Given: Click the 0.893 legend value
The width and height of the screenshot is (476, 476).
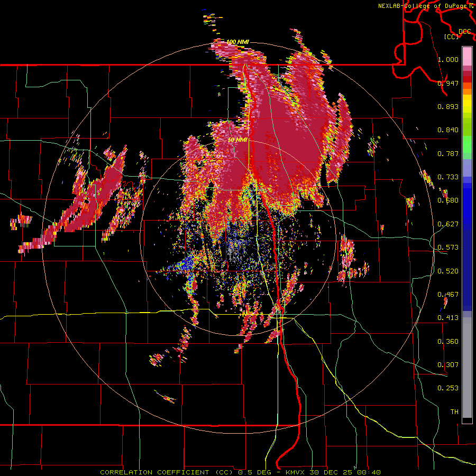Looking at the screenshot, I should point(448,106).
